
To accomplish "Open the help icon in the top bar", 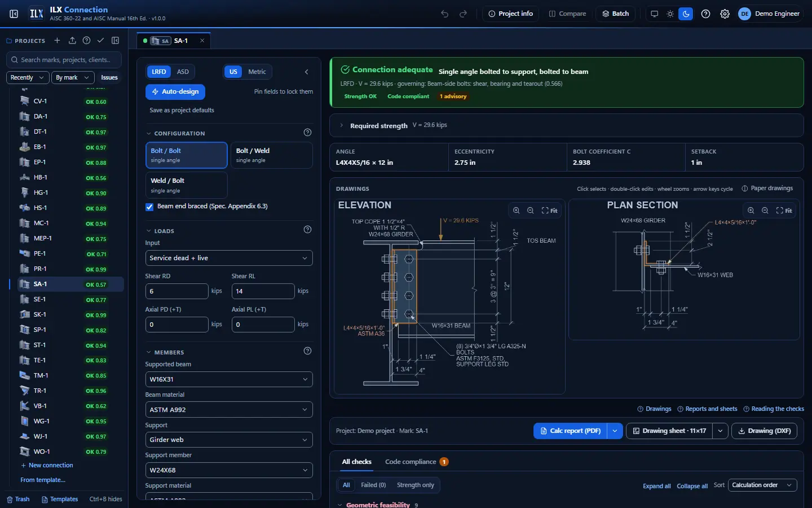I will 705,14.
